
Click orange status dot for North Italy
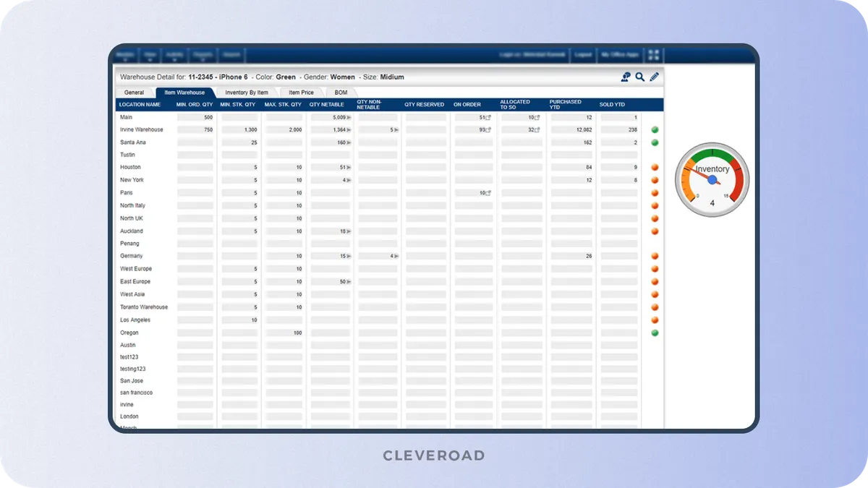(x=655, y=206)
